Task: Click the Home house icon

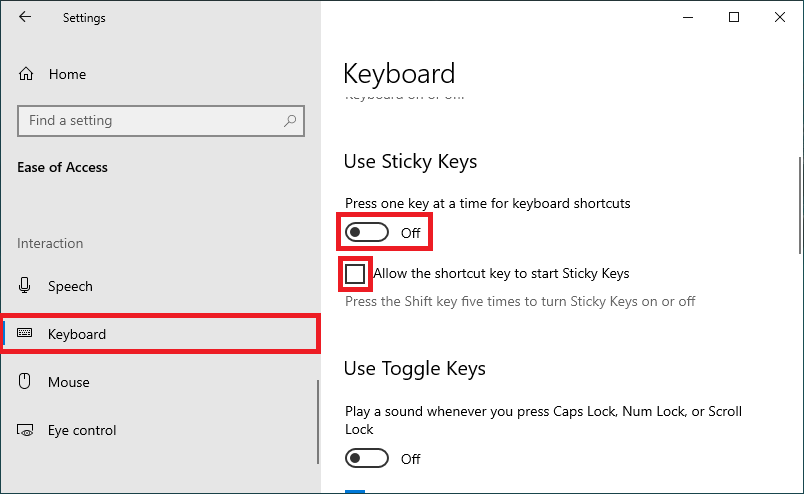Action: coord(26,74)
